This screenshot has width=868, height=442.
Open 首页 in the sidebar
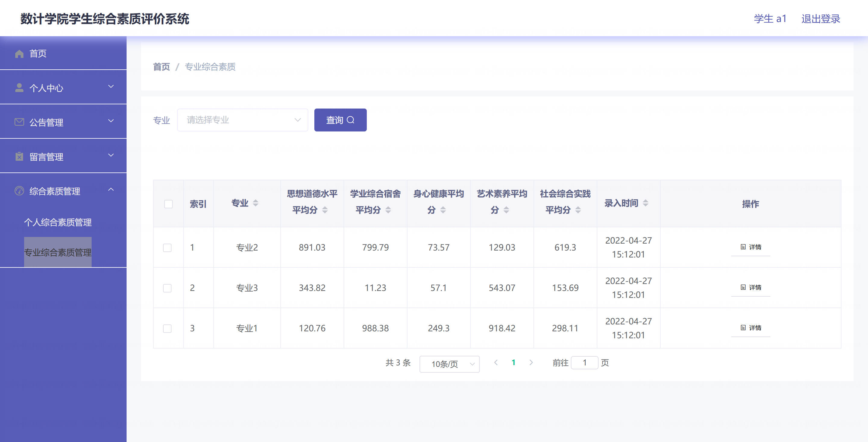tap(63, 53)
